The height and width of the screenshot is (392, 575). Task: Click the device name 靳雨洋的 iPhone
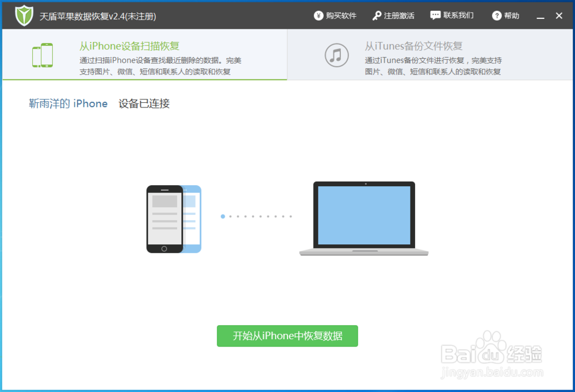68,104
